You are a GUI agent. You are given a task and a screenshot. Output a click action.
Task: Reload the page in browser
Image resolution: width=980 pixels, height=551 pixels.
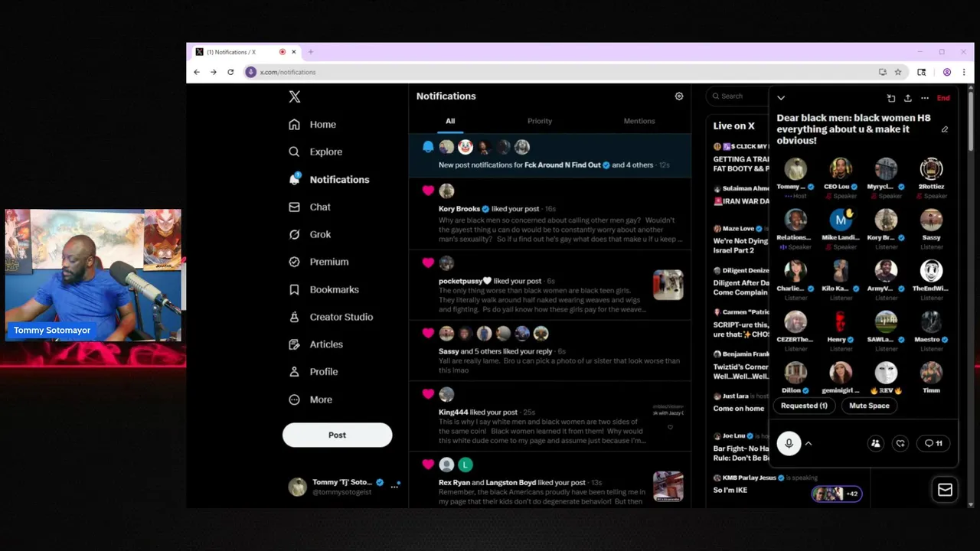coord(230,72)
